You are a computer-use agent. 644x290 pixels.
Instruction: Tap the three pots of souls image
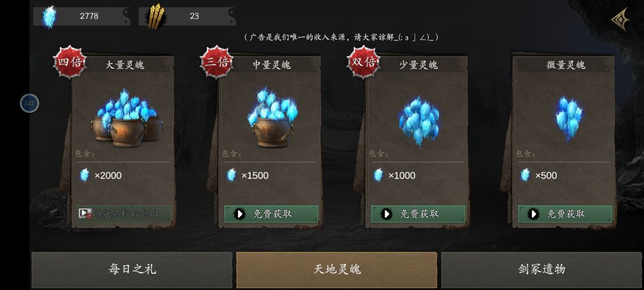click(126, 117)
